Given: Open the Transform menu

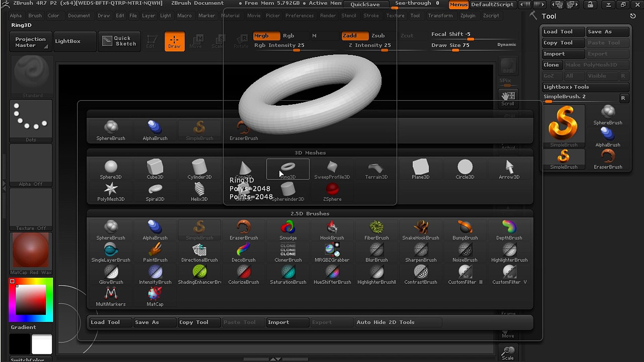Looking at the screenshot, I should 440,15.
